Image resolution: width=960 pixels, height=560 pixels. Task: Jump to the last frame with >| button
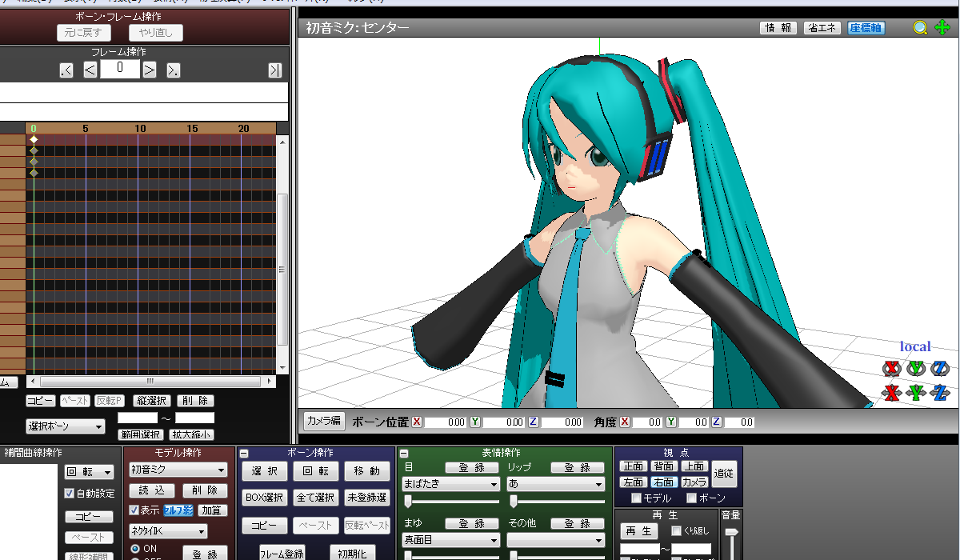(x=274, y=70)
